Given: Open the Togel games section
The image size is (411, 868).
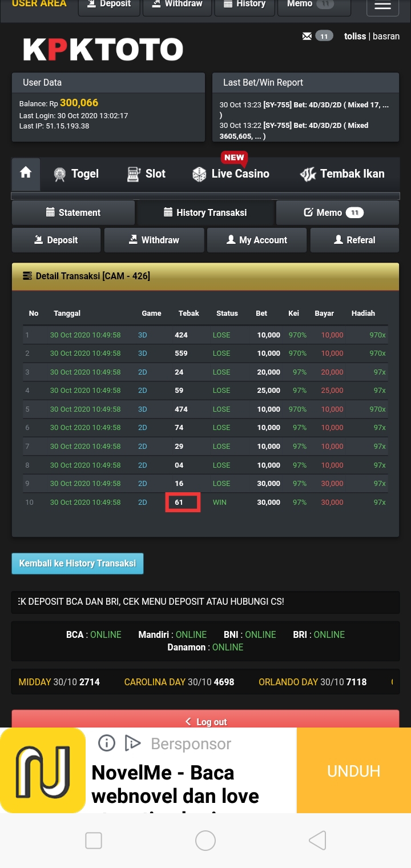Looking at the screenshot, I should [76, 174].
